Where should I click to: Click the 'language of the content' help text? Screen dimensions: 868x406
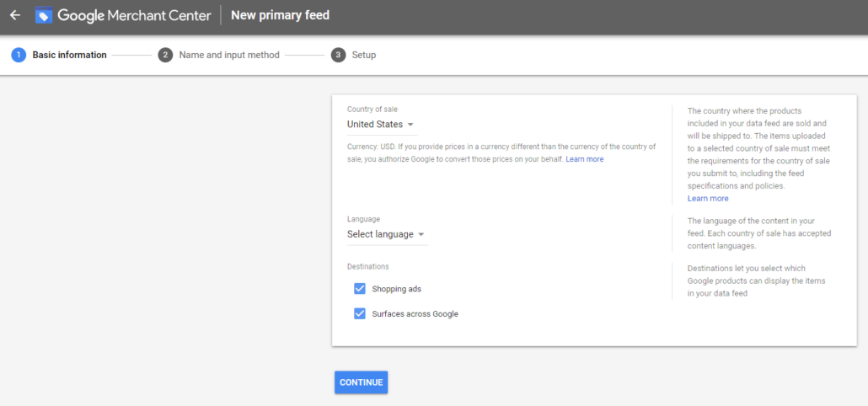[x=759, y=232]
